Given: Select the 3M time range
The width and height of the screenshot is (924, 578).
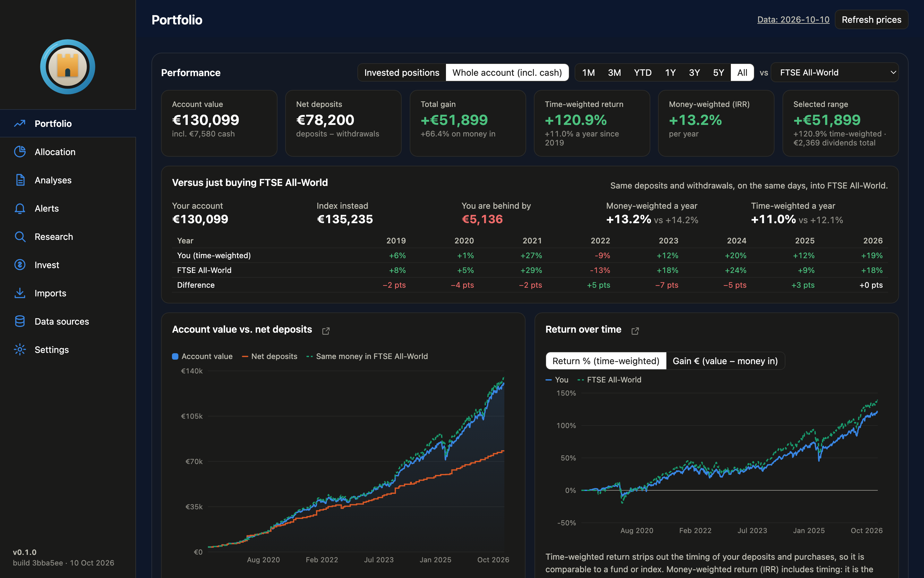Looking at the screenshot, I should click(614, 73).
